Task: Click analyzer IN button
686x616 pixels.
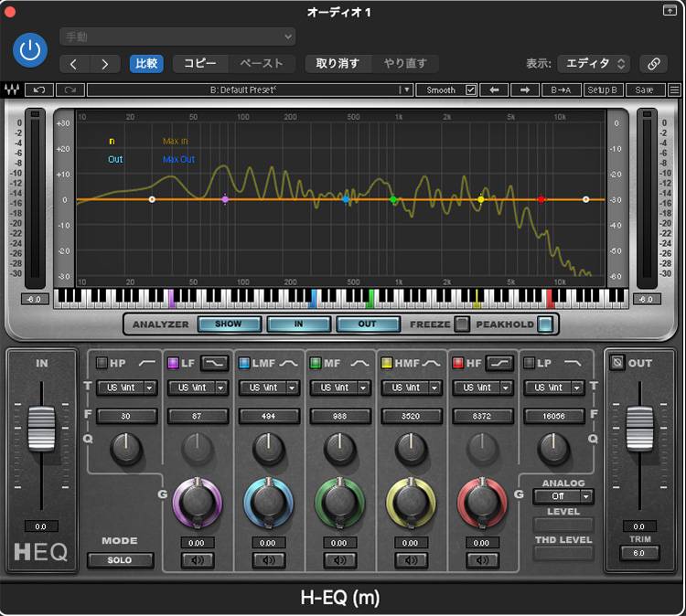Action: tap(299, 324)
